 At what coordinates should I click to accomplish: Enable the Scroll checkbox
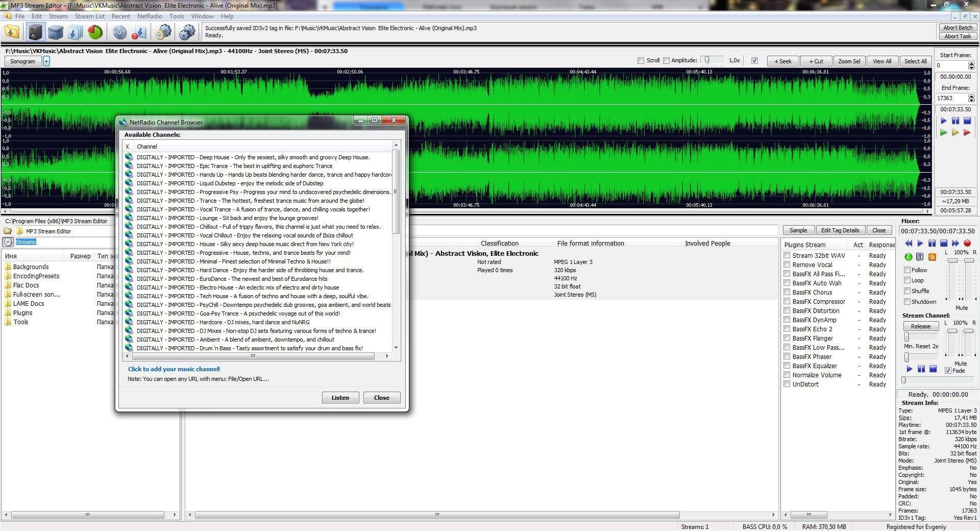[641, 60]
